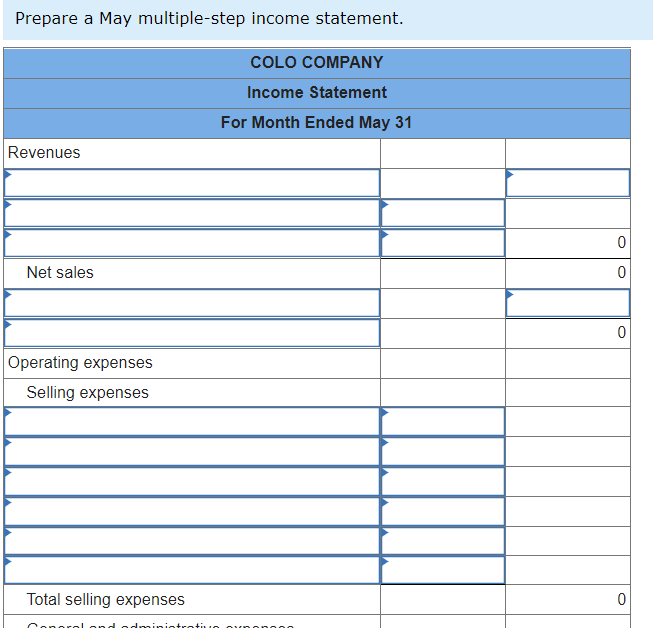Open the second dropdown under Selling expenses
This screenshot has height=628, width=653.
(192, 451)
